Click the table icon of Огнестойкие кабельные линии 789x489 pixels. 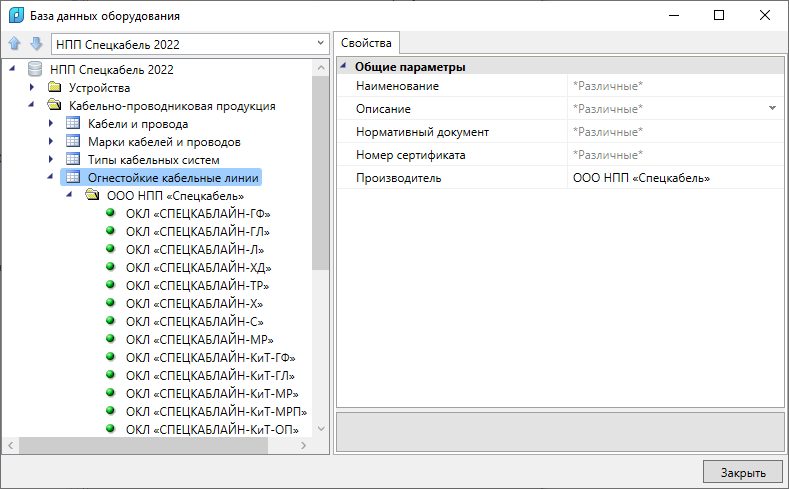[73, 178]
